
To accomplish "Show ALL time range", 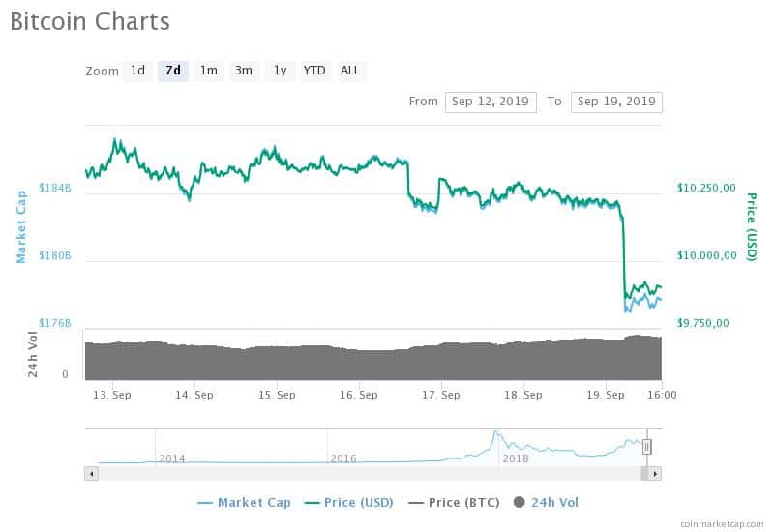I will pyautogui.click(x=350, y=71).
